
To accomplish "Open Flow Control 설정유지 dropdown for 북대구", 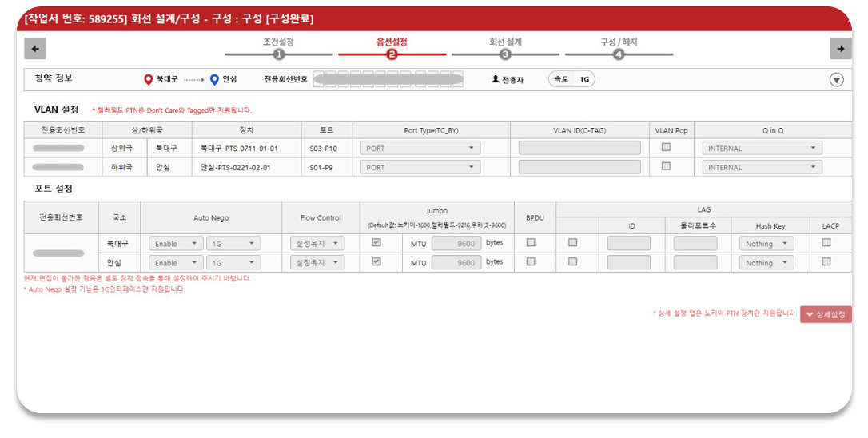I will [x=317, y=244].
